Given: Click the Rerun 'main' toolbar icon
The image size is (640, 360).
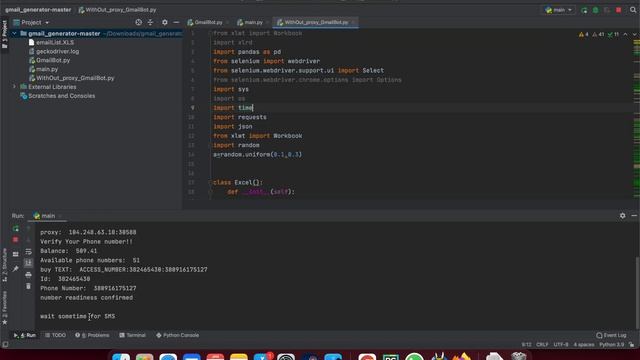Looking at the screenshot, I should [584, 10].
